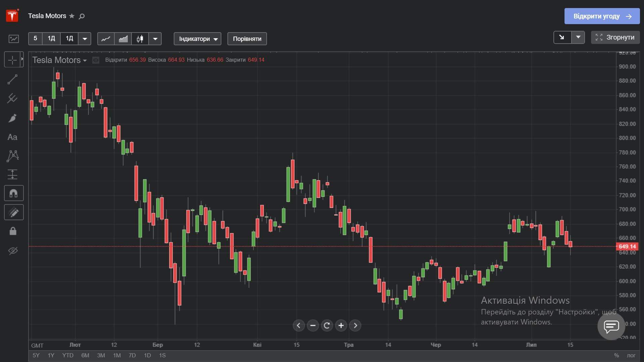Hide all drawings eye icon
The width and height of the screenshot is (644, 362).
pos(13,250)
